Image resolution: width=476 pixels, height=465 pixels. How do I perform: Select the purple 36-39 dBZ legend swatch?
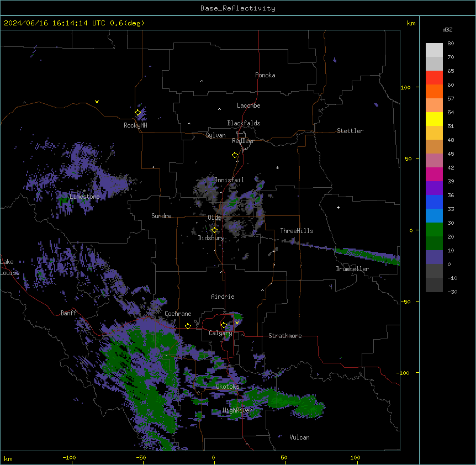(434, 188)
